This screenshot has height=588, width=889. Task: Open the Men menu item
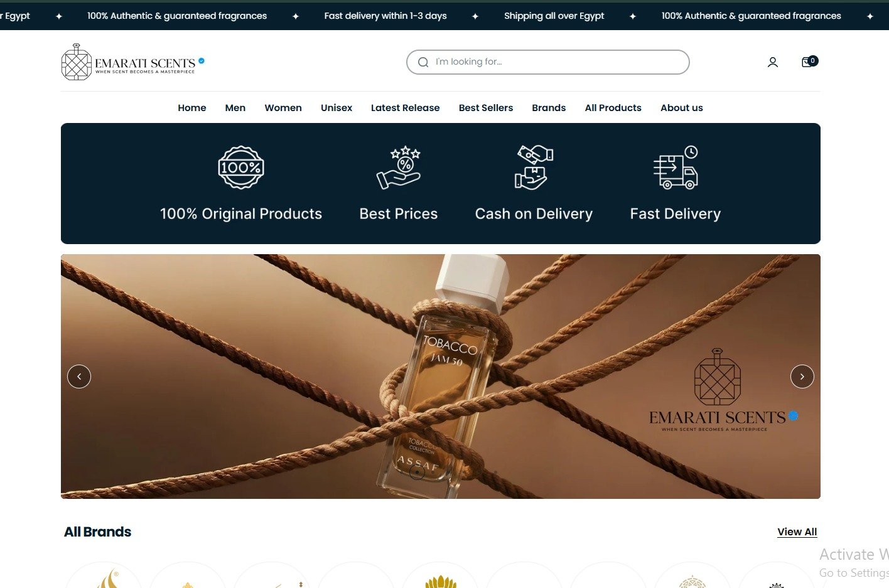(x=235, y=108)
